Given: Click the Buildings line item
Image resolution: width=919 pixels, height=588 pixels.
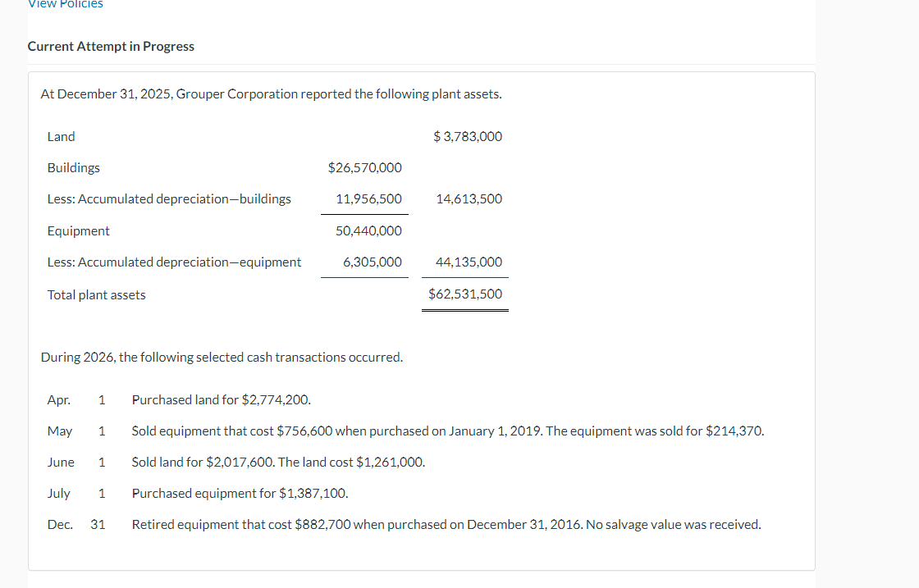Looking at the screenshot, I should (73, 167).
